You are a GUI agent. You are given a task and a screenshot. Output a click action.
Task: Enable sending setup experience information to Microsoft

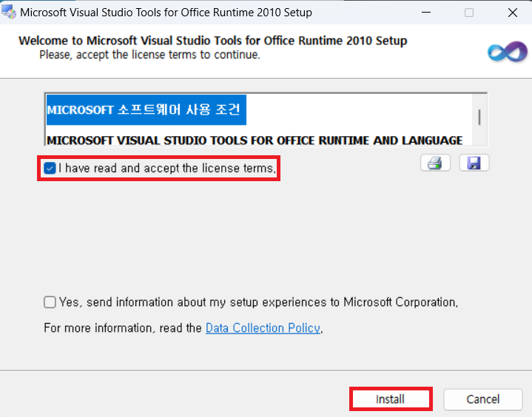[x=50, y=302]
